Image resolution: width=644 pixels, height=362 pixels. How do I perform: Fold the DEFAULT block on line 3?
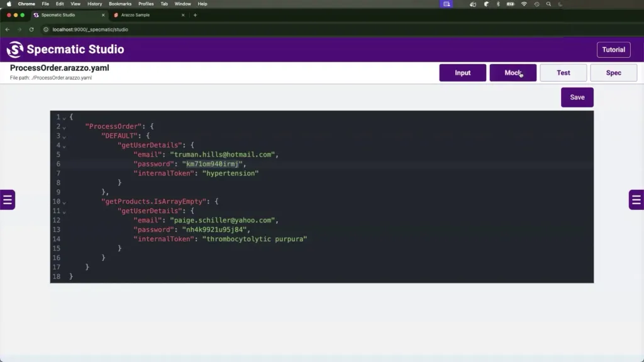click(x=64, y=136)
